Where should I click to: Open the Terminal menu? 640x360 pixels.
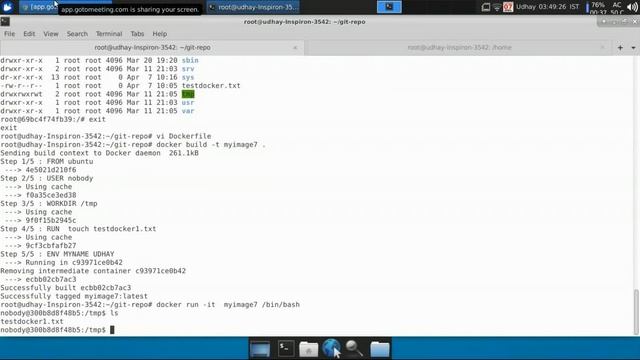coord(109,34)
